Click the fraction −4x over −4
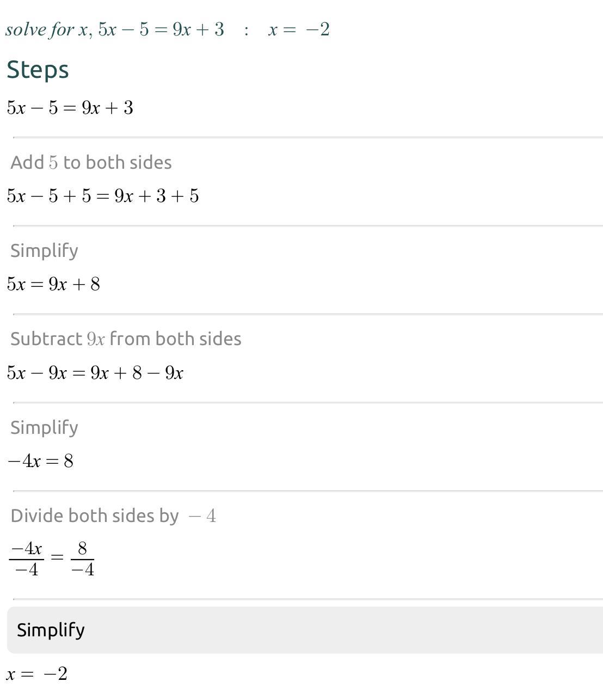The width and height of the screenshot is (603, 700). click(27, 558)
